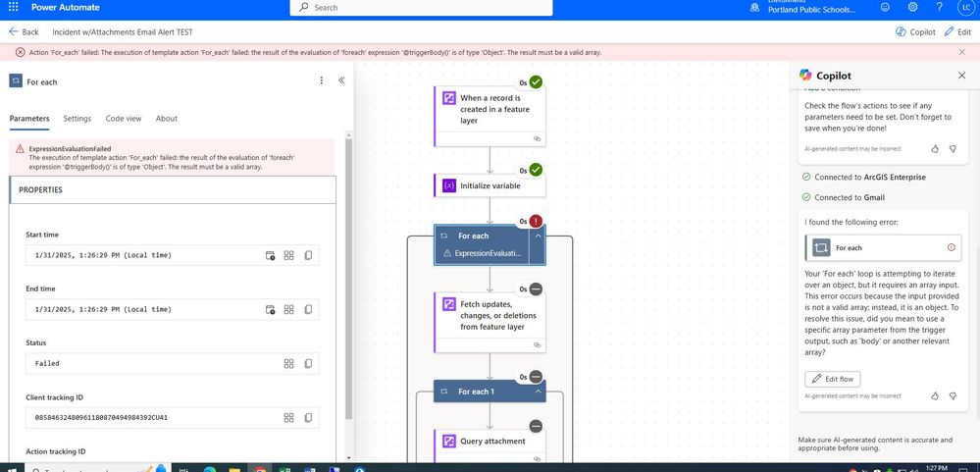Click the Edit flow button in Copilot
The image size is (980, 472).
(833, 379)
